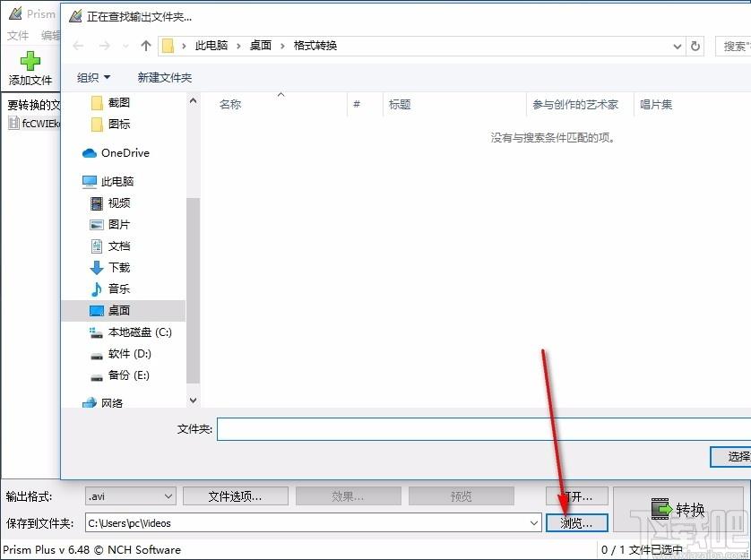Screen dimensions: 751x560
Task: Open the 图片 library folder
Action: (x=110, y=225)
